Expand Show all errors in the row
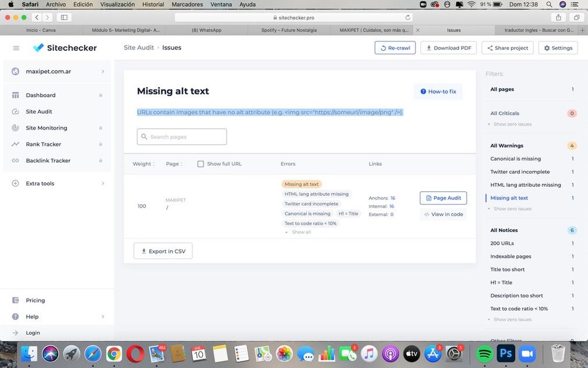 tap(301, 232)
